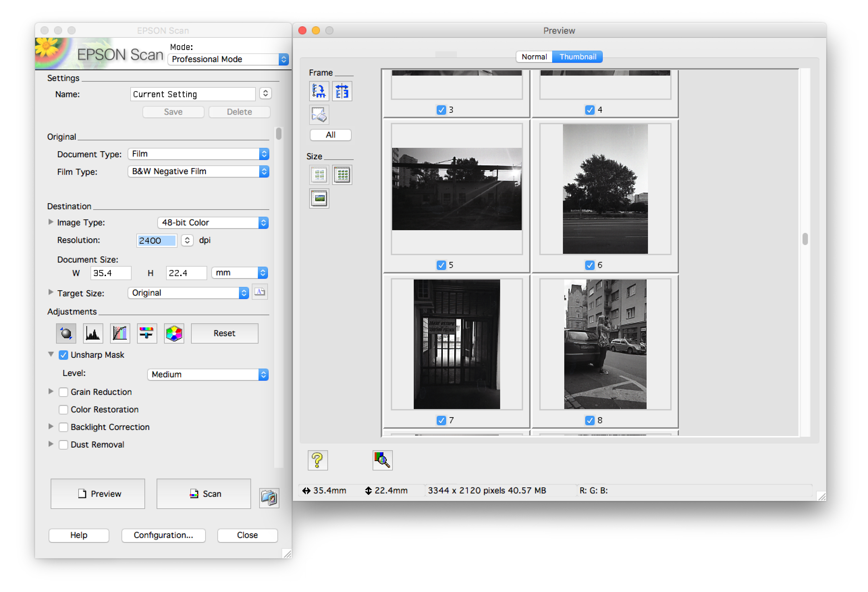Expand the Backlight Correction options triangle
Image resolution: width=868 pixels, height=592 pixels.
click(x=51, y=427)
